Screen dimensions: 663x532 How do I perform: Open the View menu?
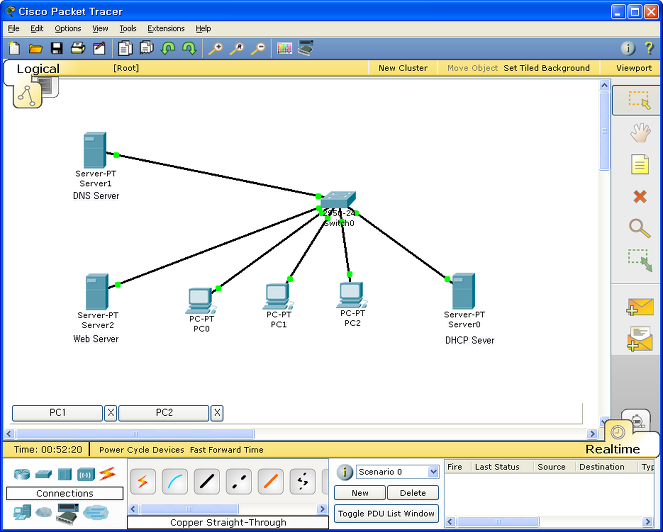100,28
